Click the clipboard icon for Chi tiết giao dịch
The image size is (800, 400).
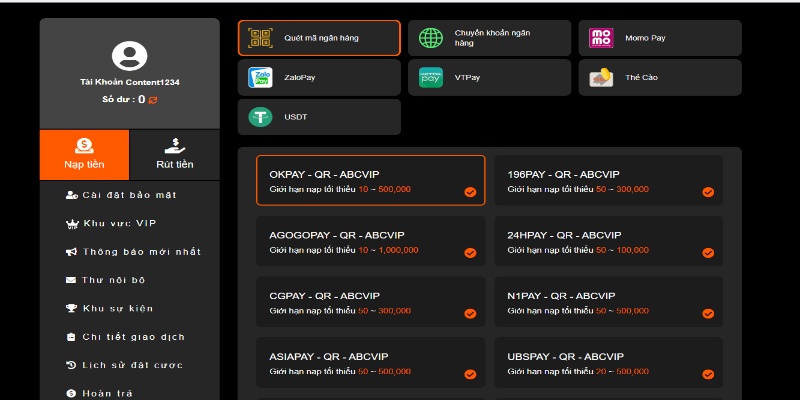(x=71, y=337)
